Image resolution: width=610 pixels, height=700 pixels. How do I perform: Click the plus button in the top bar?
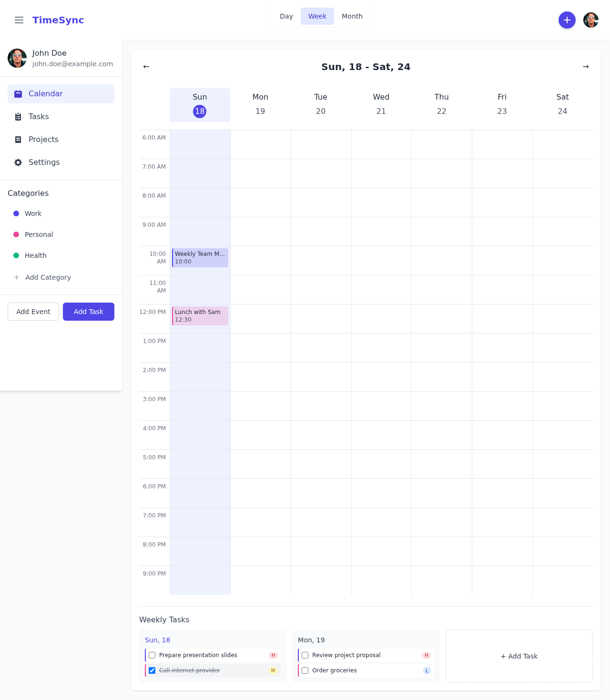[x=567, y=20]
